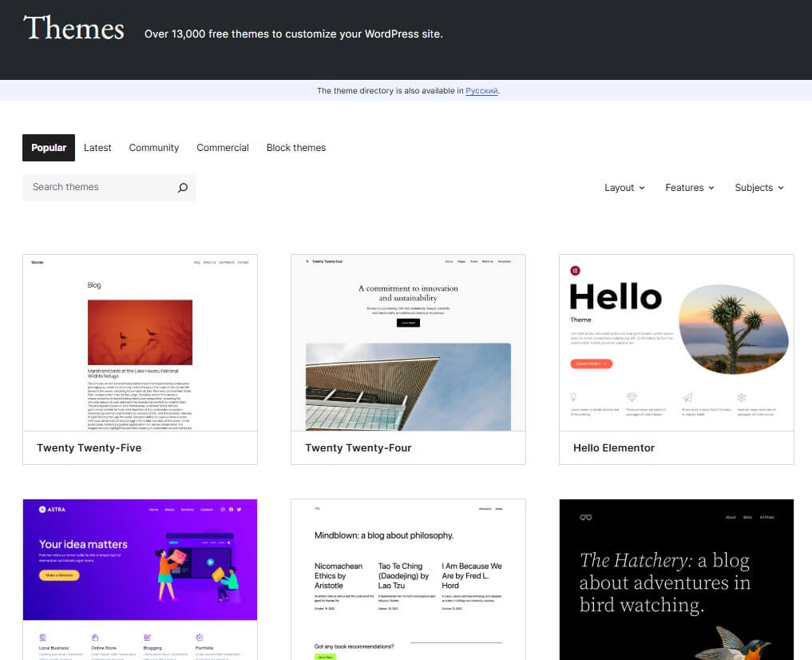Screen dimensions: 812x660
Task: Open the Astra theme screenshot
Action: (x=140, y=579)
